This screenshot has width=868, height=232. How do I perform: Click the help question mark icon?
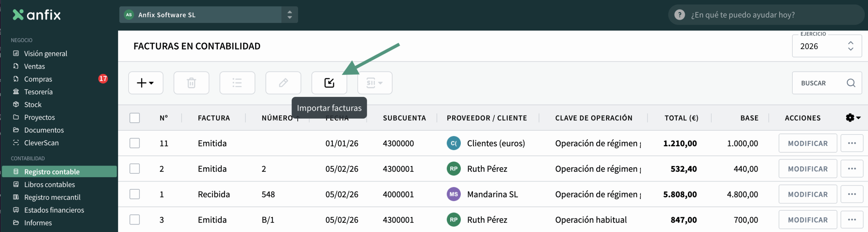coord(679,15)
